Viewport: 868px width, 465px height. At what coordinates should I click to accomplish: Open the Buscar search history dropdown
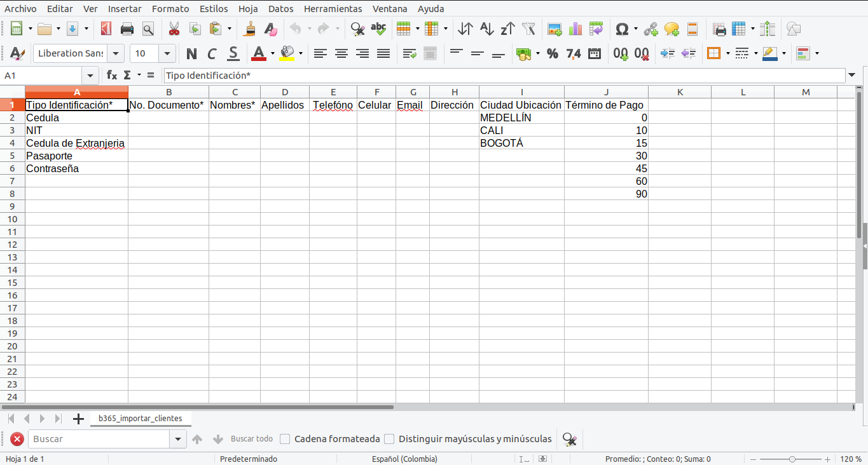pyautogui.click(x=178, y=439)
